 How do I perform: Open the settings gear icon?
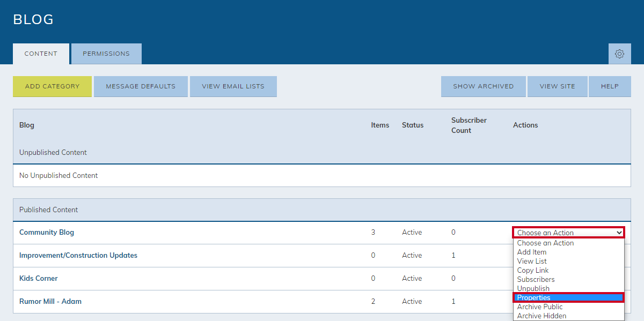point(619,54)
